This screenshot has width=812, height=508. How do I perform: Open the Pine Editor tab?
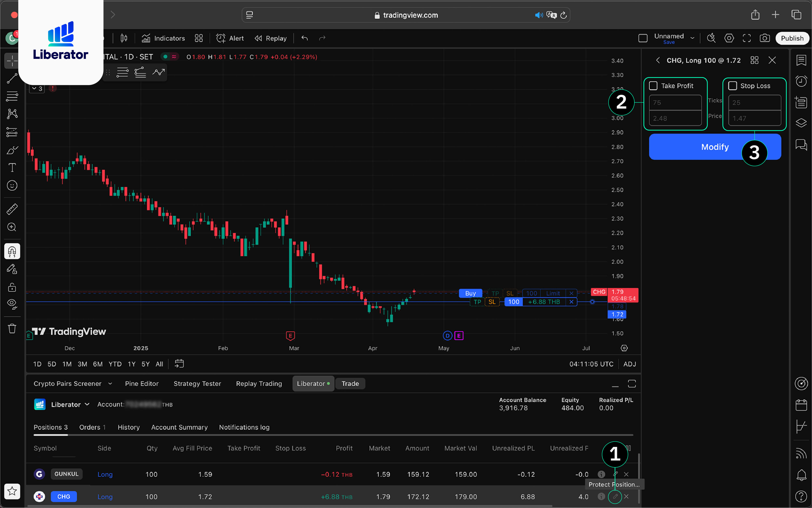point(142,384)
